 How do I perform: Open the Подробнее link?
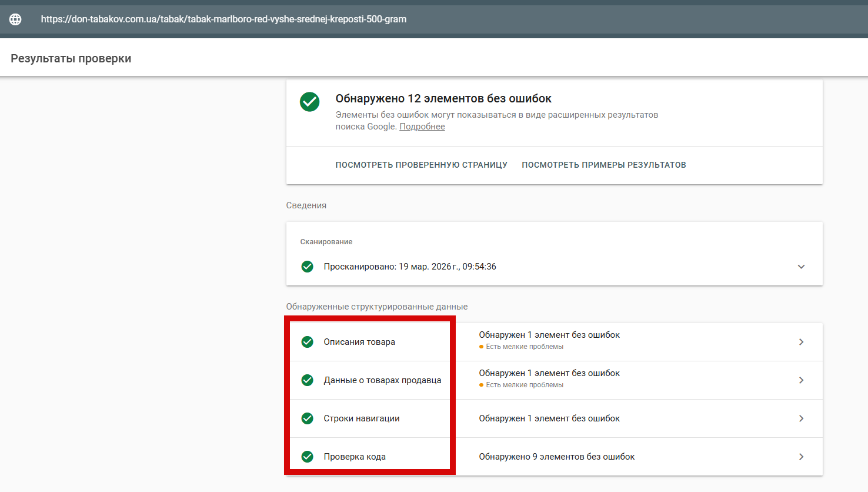[x=422, y=127]
